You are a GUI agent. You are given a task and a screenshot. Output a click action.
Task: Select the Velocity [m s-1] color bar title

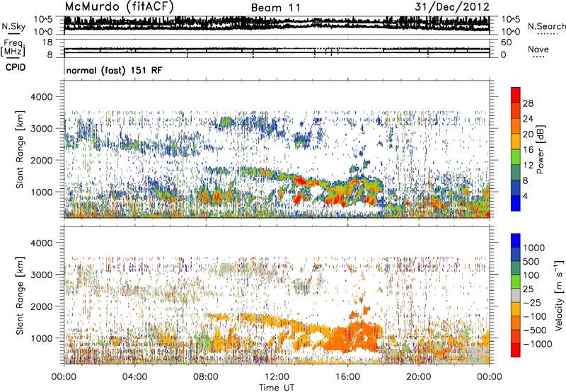tap(560, 295)
